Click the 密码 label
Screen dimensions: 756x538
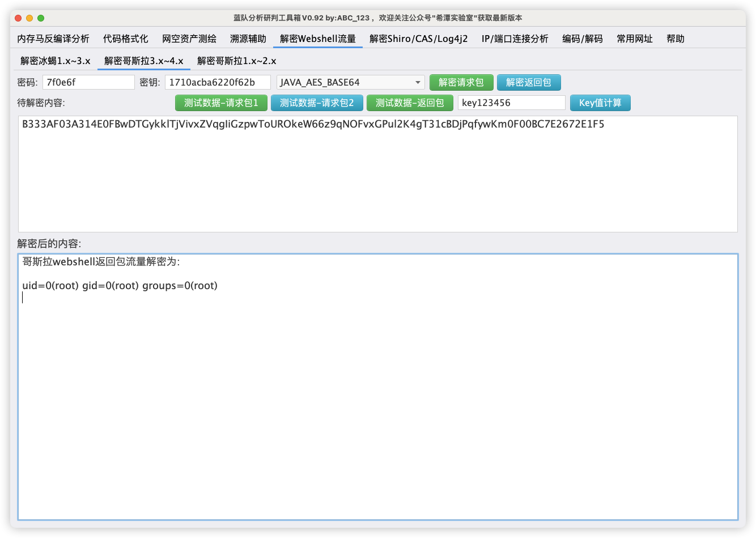[x=27, y=82]
